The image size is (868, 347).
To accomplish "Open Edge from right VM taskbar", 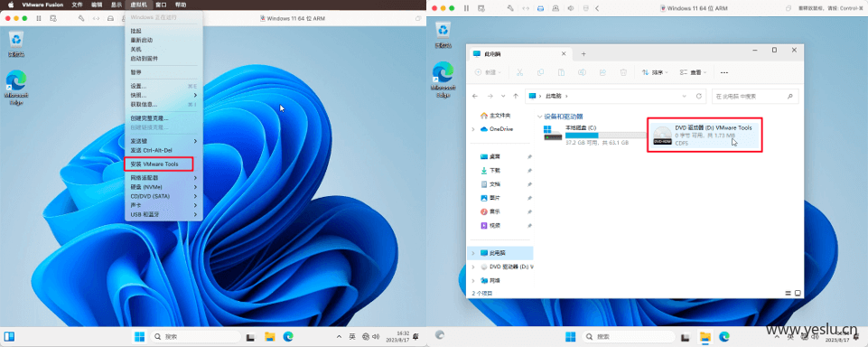I will (x=724, y=336).
